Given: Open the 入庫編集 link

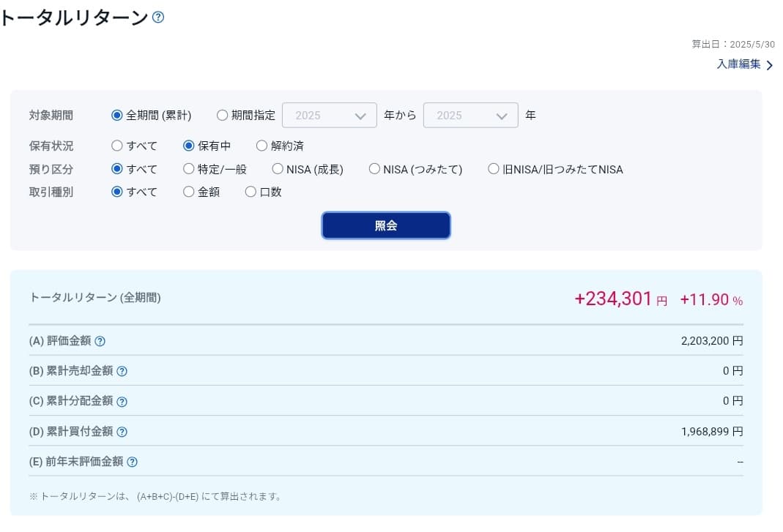Looking at the screenshot, I should coord(738,64).
